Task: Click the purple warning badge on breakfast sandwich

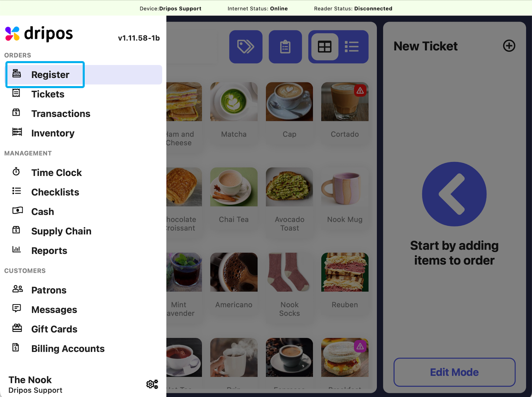Action: tap(360, 346)
